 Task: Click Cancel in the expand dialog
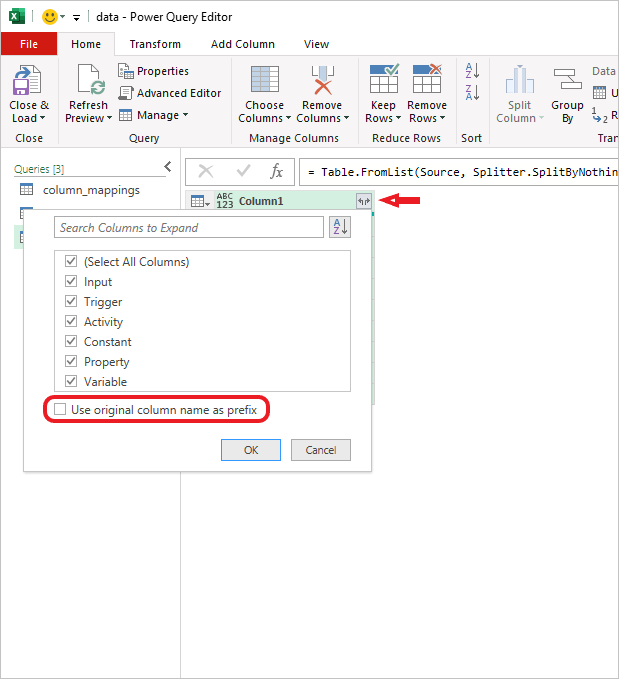click(321, 450)
